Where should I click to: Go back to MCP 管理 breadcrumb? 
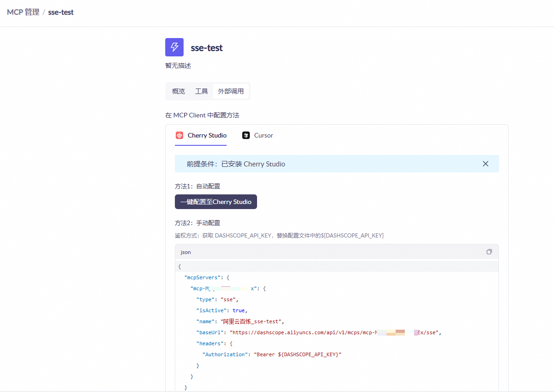pyautogui.click(x=23, y=12)
